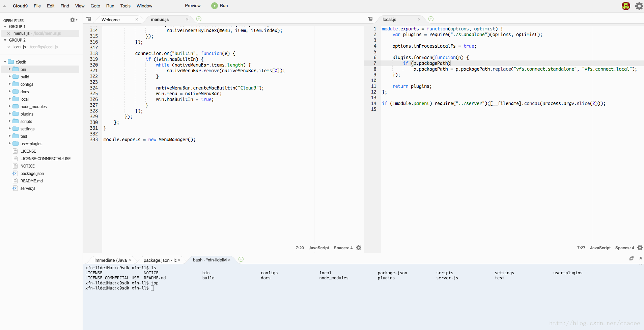Open the Cloud9 preferences gear icon
Image resolution: width=644 pixels, height=330 pixels.
click(639, 6)
